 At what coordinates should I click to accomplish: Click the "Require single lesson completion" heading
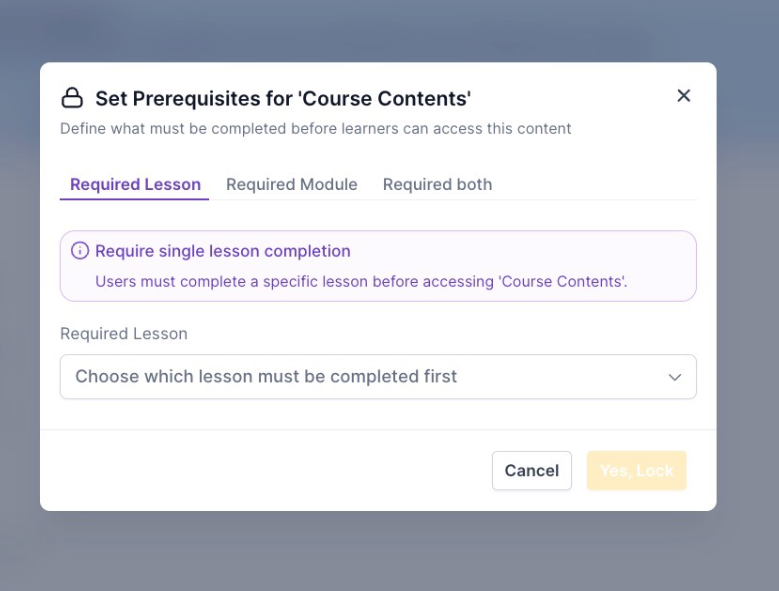[x=222, y=251]
